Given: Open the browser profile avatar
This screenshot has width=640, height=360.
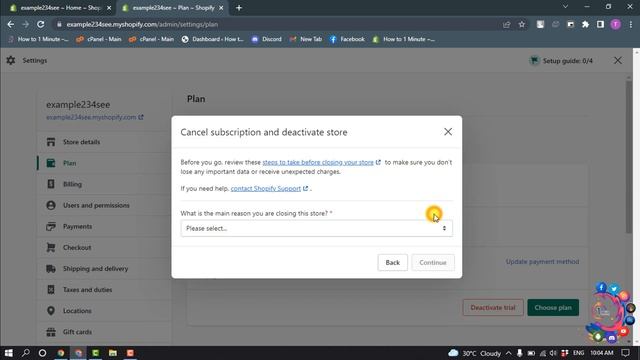Looking at the screenshot, I should (x=616, y=24).
